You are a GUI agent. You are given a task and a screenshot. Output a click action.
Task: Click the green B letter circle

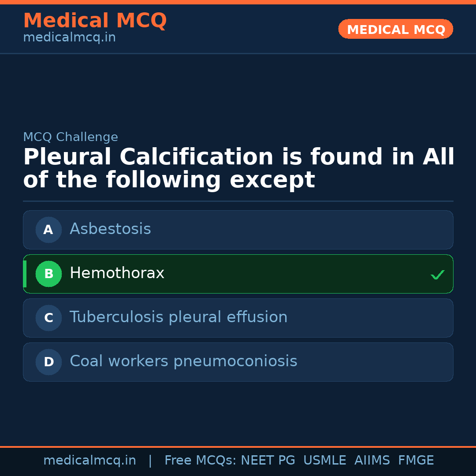[48, 274]
